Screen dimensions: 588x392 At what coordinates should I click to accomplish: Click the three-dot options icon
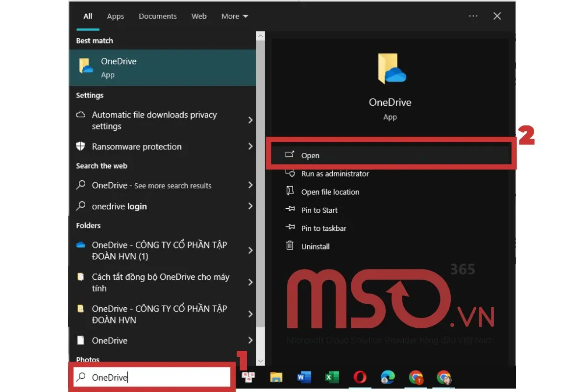click(473, 16)
